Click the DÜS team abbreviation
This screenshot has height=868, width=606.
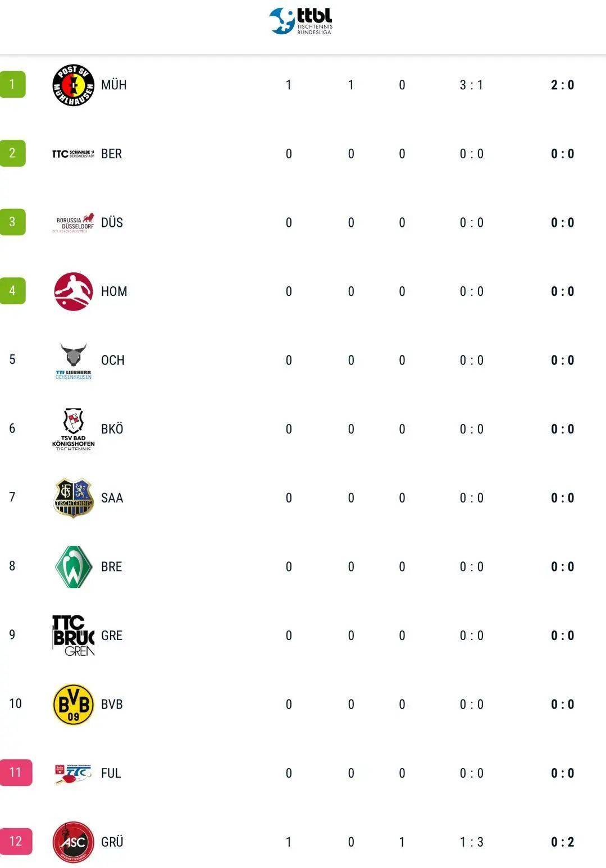112,222
